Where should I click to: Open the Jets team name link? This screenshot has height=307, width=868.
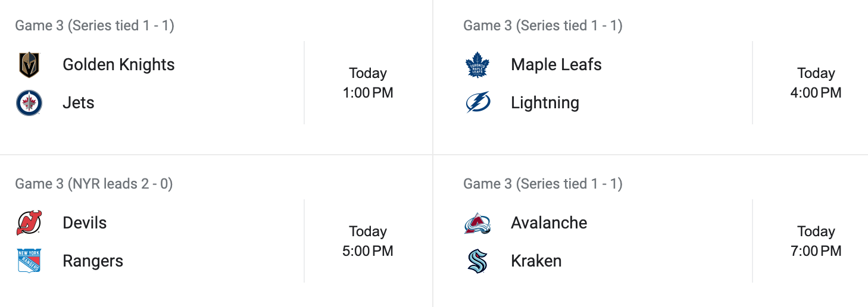point(79,103)
